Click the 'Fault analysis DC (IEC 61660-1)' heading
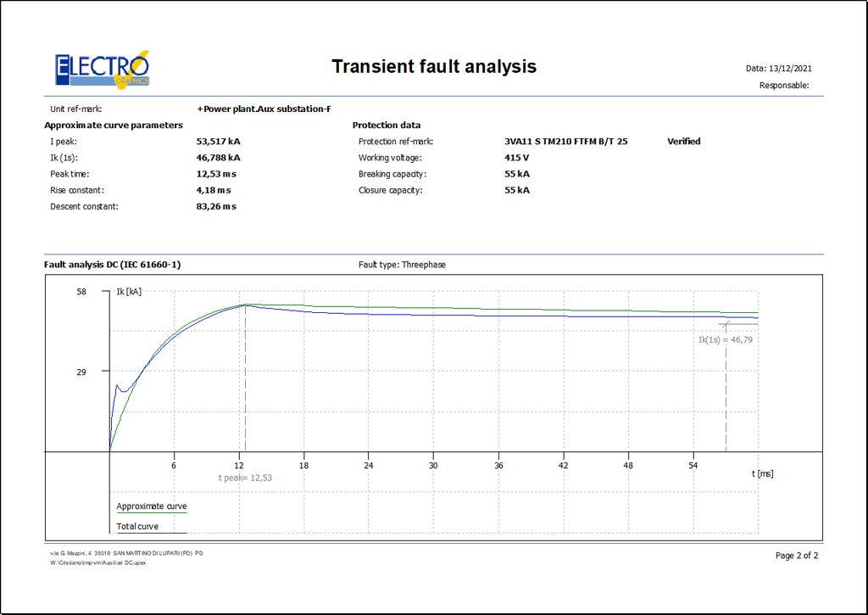 point(112,265)
